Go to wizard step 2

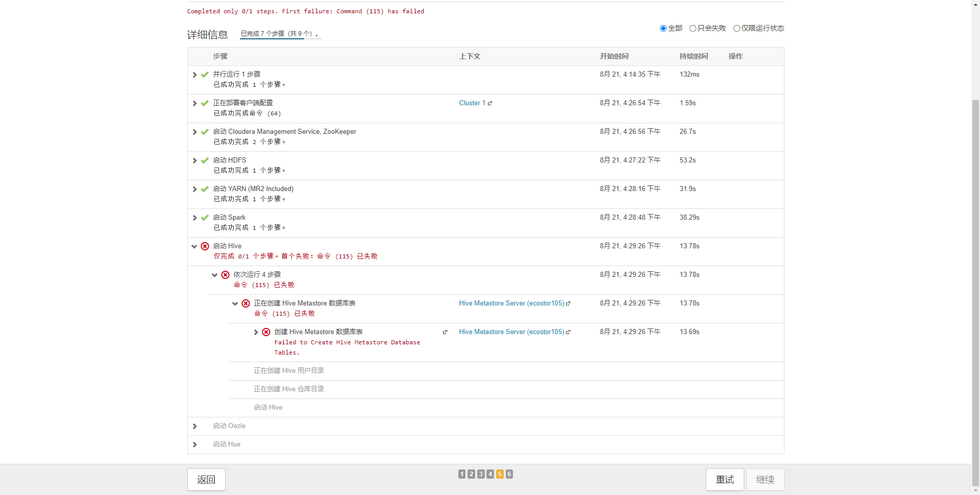pos(471,474)
